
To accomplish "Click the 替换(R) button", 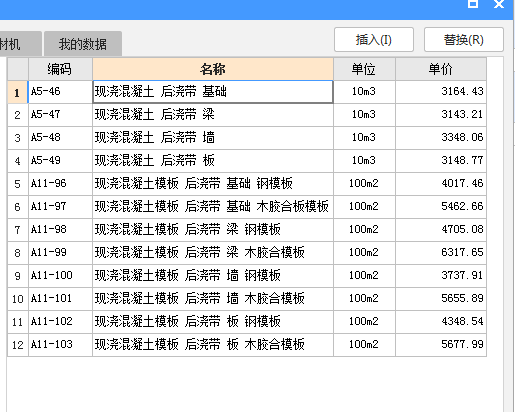I will pyautogui.click(x=464, y=40).
